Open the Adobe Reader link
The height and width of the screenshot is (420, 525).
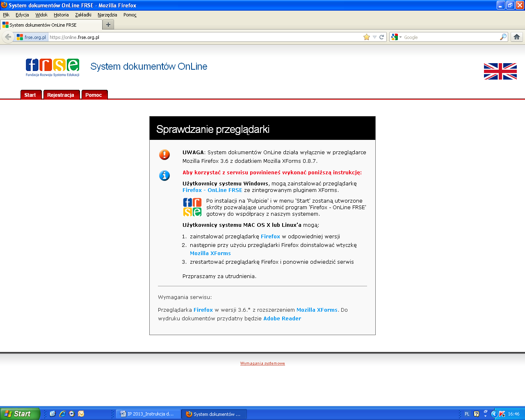coord(282,319)
